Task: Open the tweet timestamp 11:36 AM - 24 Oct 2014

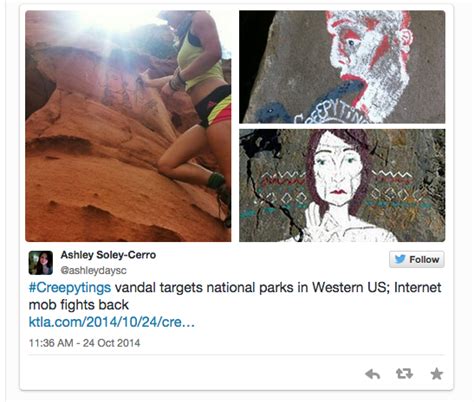Action: tap(84, 343)
